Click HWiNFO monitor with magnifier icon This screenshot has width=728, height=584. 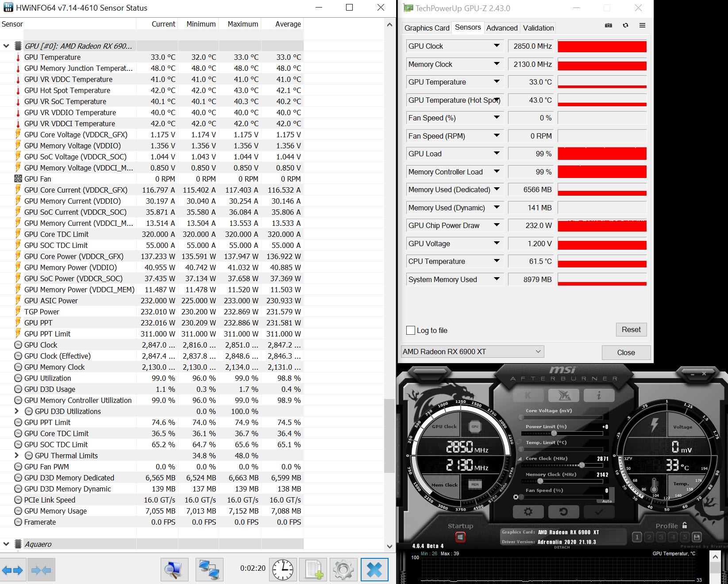tap(174, 569)
